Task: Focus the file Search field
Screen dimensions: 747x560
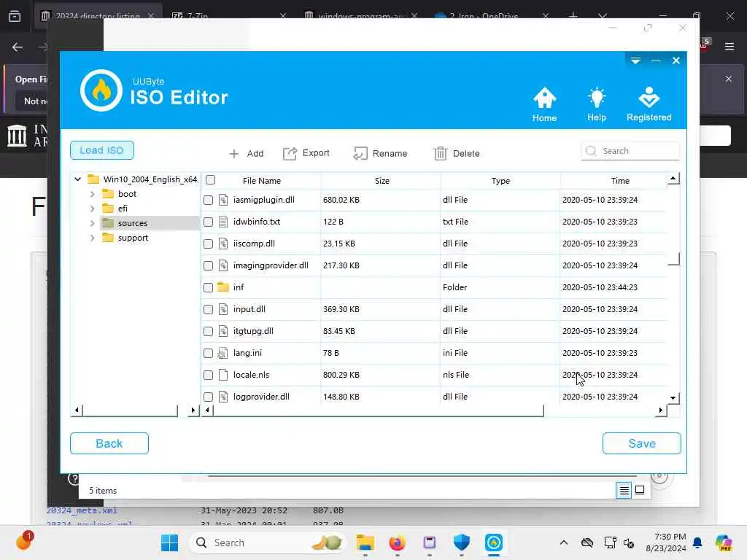Action: point(630,151)
